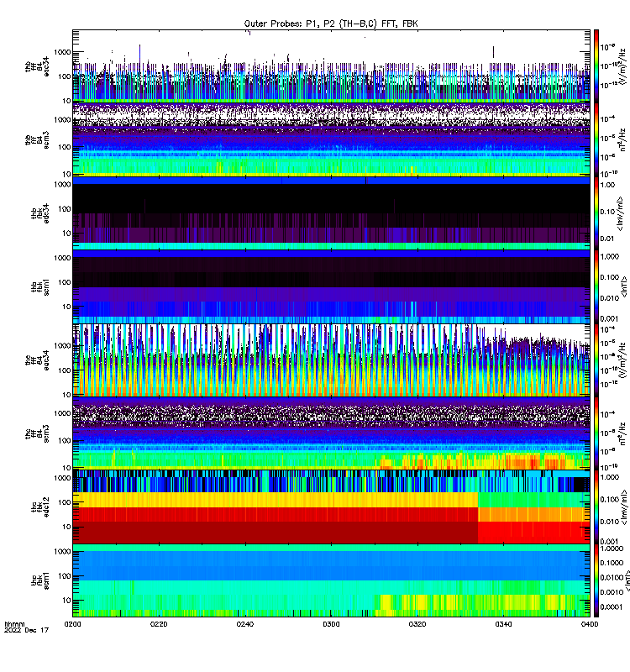Image resolution: width=630 pixels, height=672 pixels.
Task: Click the 10 y-axis tick of thc scm1
Action: click(x=66, y=601)
